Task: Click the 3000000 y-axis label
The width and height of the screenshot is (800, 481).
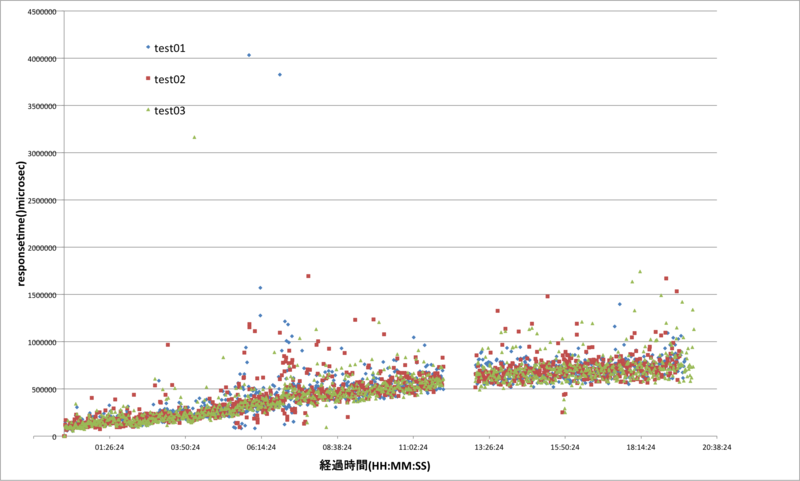Action: coord(42,154)
